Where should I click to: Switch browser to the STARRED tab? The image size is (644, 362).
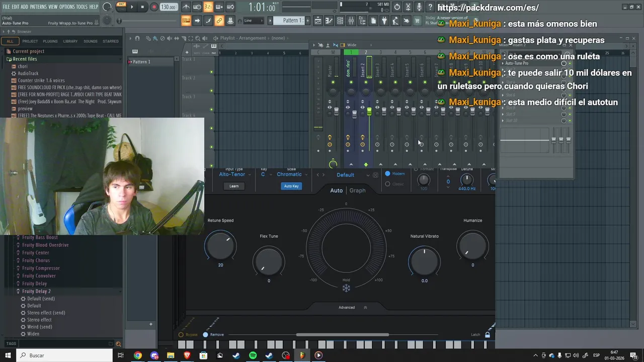click(x=111, y=41)
